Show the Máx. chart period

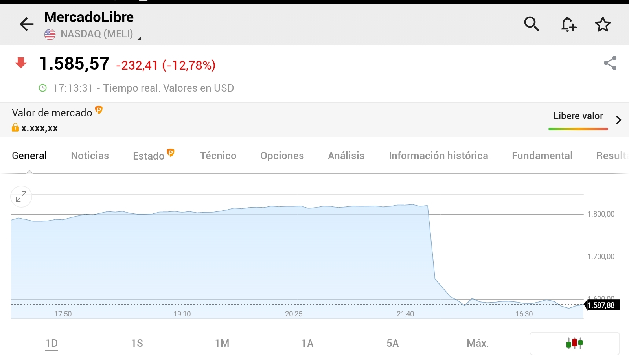click(x=478, y=344)
